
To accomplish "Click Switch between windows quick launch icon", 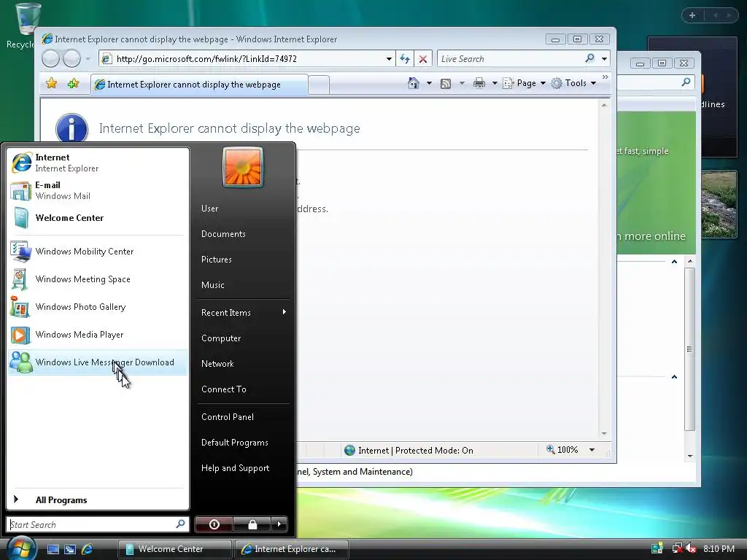I will (x=70, y=549).
